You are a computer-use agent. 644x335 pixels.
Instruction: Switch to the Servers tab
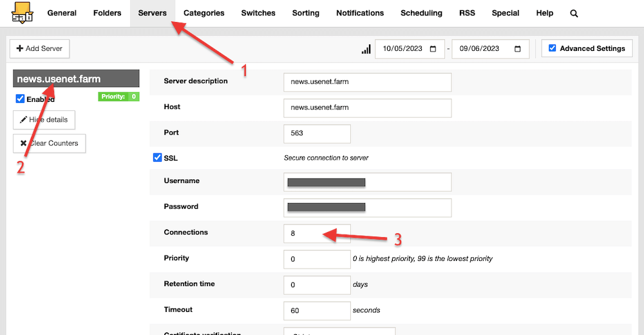(152, 13)
